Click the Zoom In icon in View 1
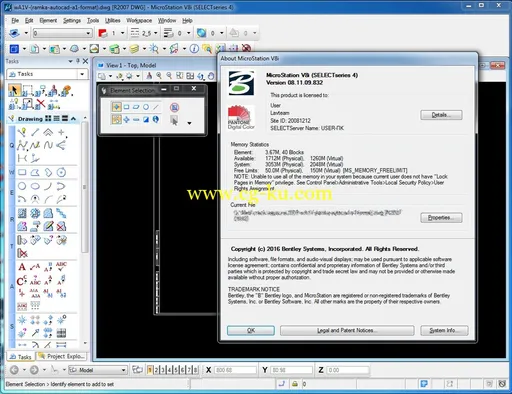512x394 pixels. (x=159, y=76)
